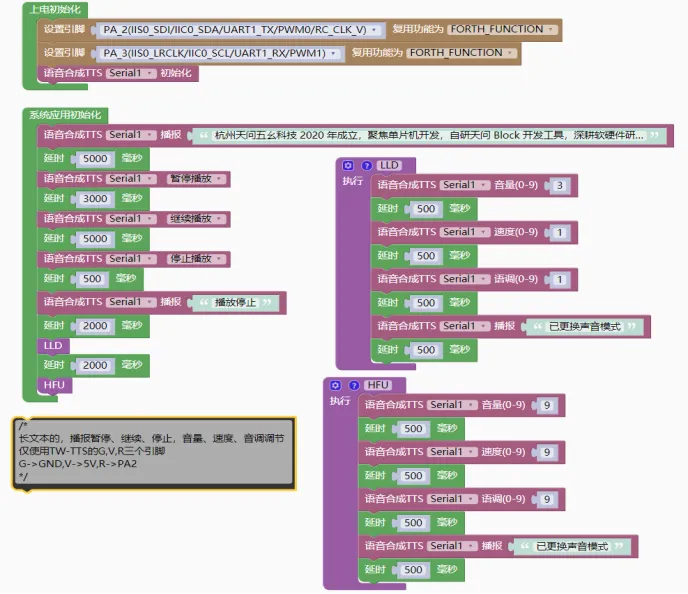Open the 停止播放 playback option dropdown
Image resolution: width=688 pixels, height=594 pixels.
(x=197, y=259)
